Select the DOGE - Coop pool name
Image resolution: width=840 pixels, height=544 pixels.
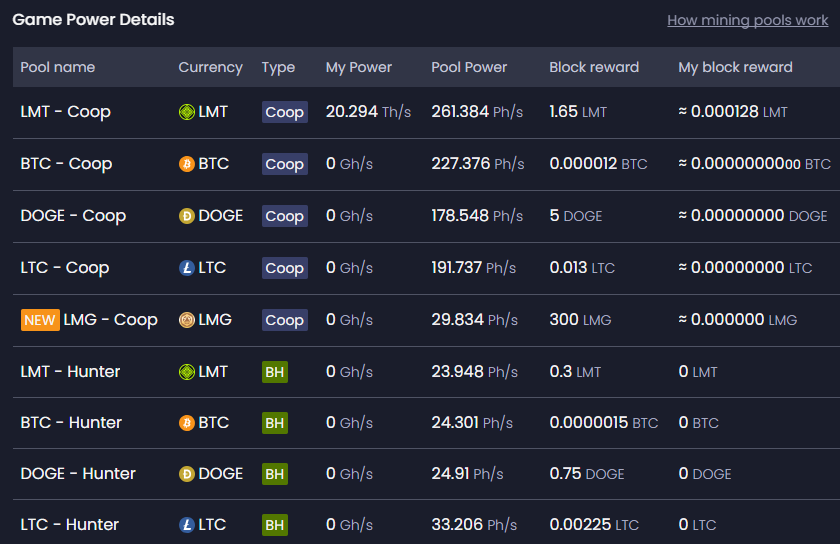point(73,216)
